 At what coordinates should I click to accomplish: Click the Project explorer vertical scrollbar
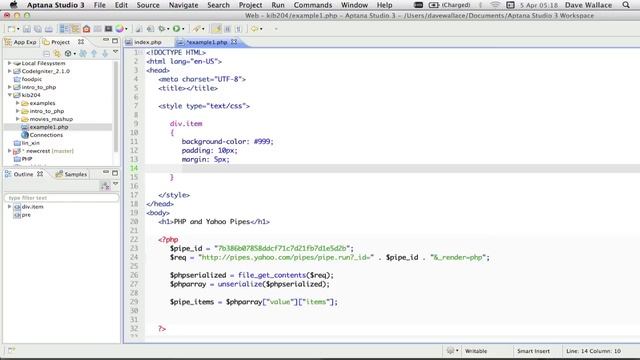pyautogui.click(x=116, y=106)
